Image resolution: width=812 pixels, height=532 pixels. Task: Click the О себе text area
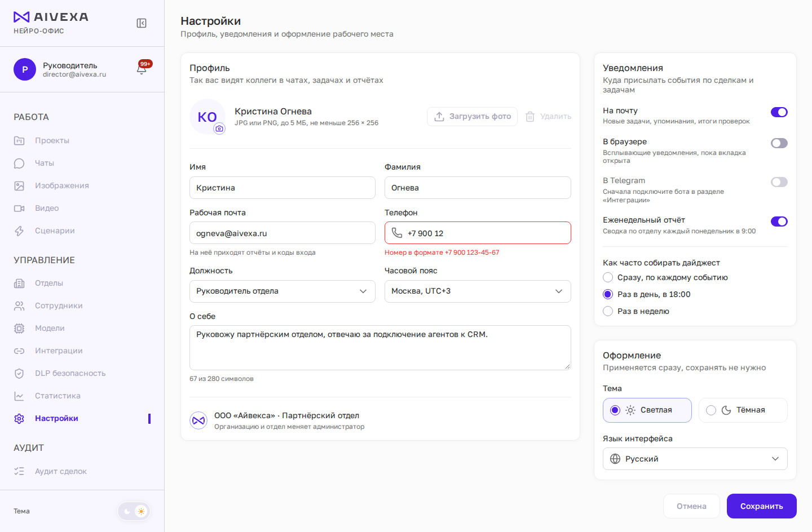380,348
